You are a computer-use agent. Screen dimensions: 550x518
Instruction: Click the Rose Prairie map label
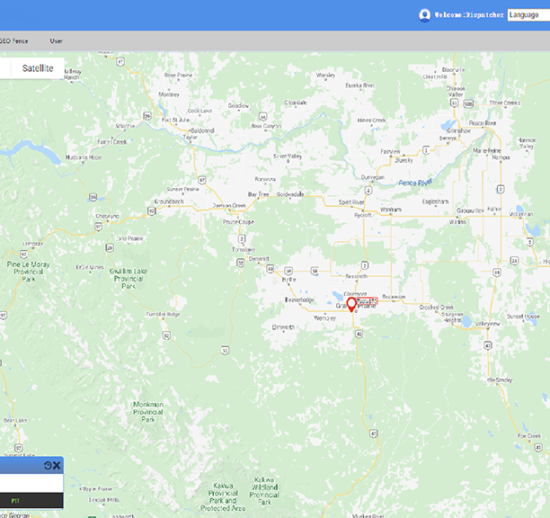click(178, 75)
